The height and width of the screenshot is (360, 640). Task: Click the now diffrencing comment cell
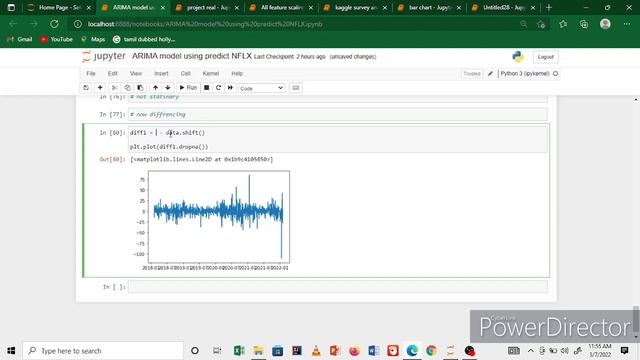[338, 115]
